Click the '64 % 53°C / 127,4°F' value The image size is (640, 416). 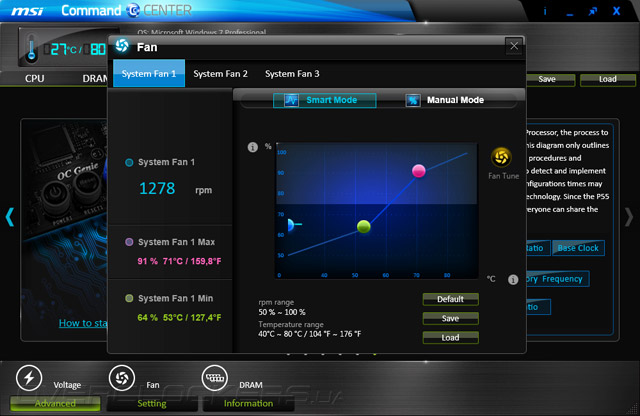(x=179, y=318)
